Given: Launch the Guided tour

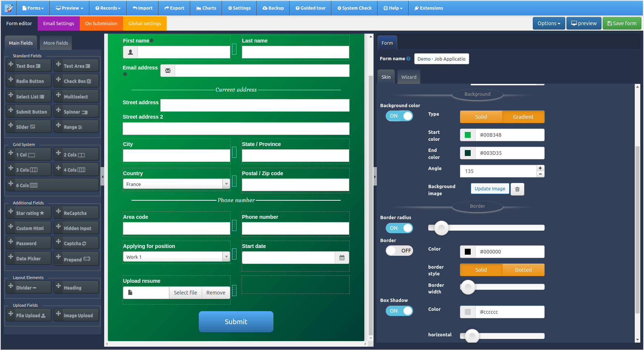Looking at the screenshot, I should pos(310,8).
